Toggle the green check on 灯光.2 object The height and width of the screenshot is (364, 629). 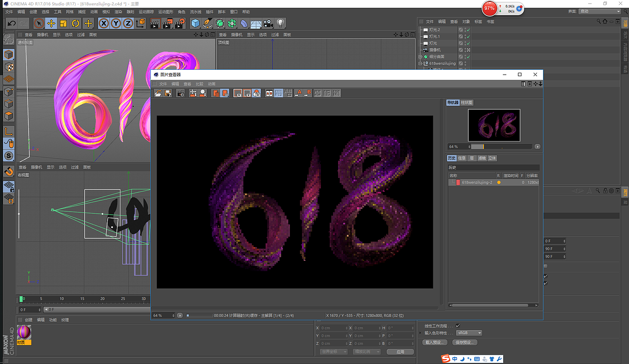468,30
